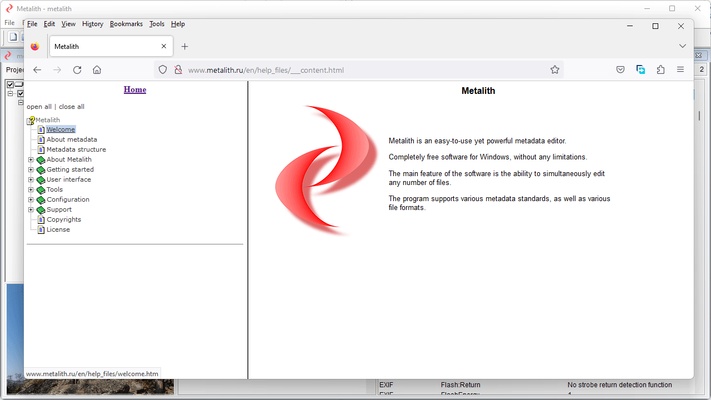Screen dimensions: 711x400
Task: Bookmark this page with the star
Action: click(x=555, y=70)
